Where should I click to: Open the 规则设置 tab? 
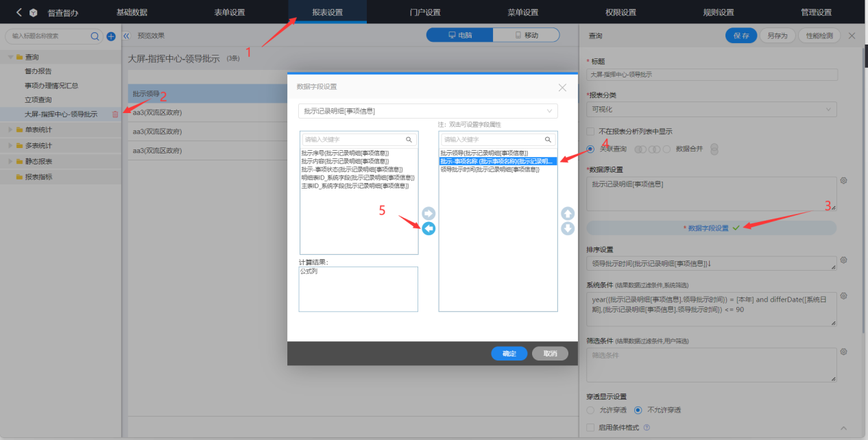pos(719,12)
